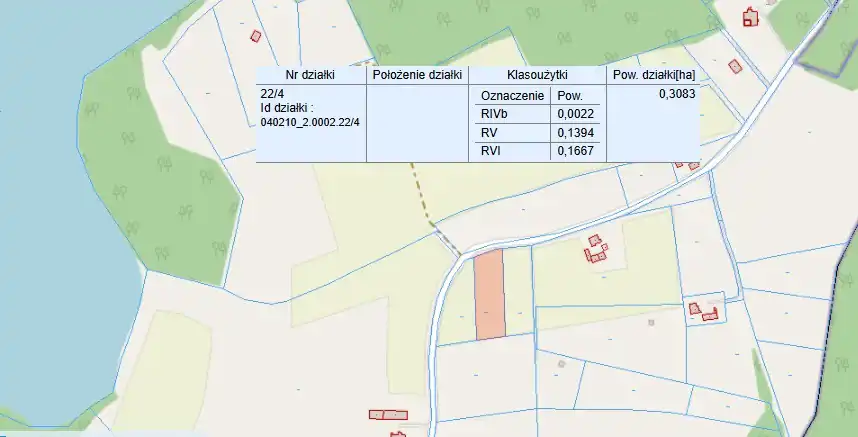The height and width of the screenshot is (437, 858).
Task: Click the 'Położenie działki' column header
Action: tap(416, 74)
